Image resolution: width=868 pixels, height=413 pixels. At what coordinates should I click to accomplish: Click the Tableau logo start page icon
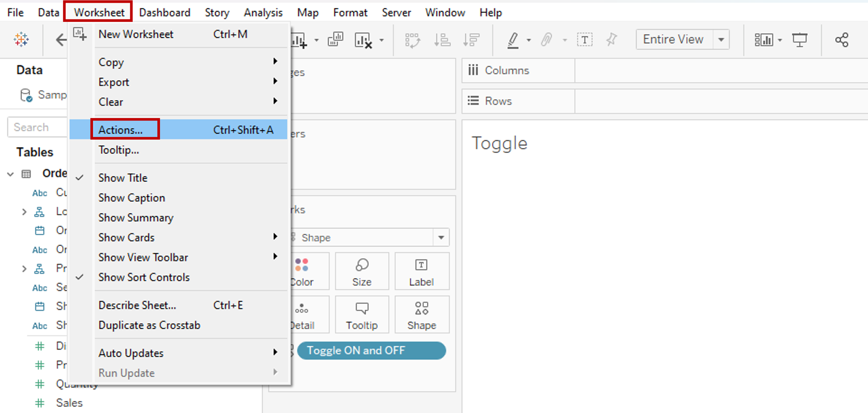[x=21, y=39]
